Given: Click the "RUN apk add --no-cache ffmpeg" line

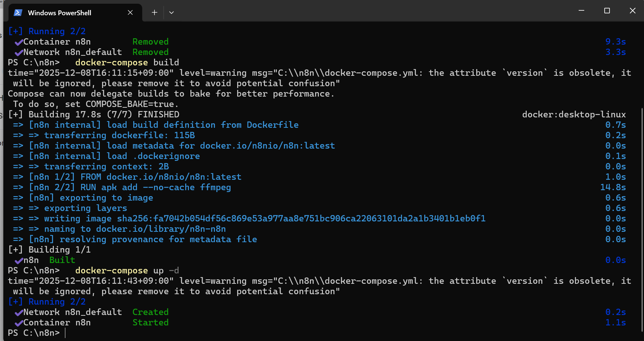Looking at the screenshot, I should click(156, 187).
